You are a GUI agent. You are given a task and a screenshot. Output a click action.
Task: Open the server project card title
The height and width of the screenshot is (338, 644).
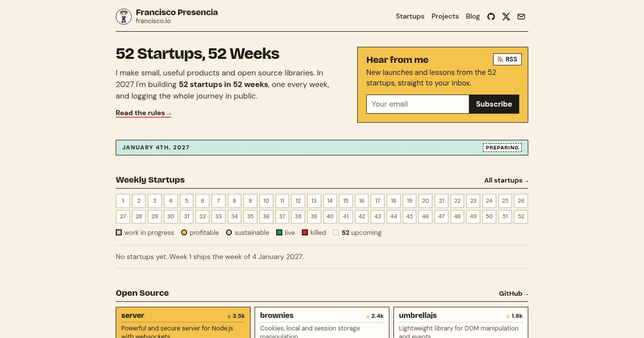point(133,316)
